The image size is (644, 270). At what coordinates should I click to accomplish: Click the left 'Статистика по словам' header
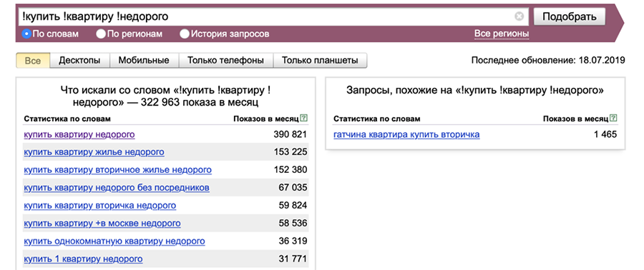67,119
